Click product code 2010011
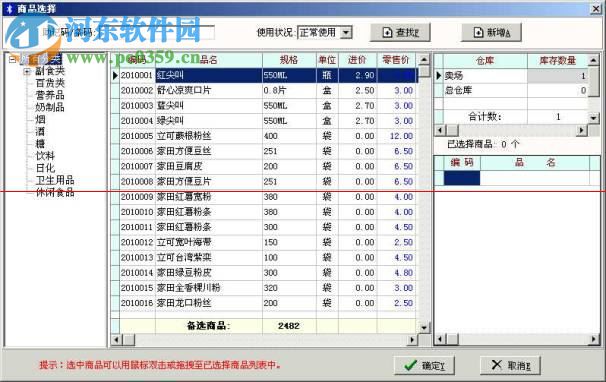606x382 pixels. [x=137, y=227]
